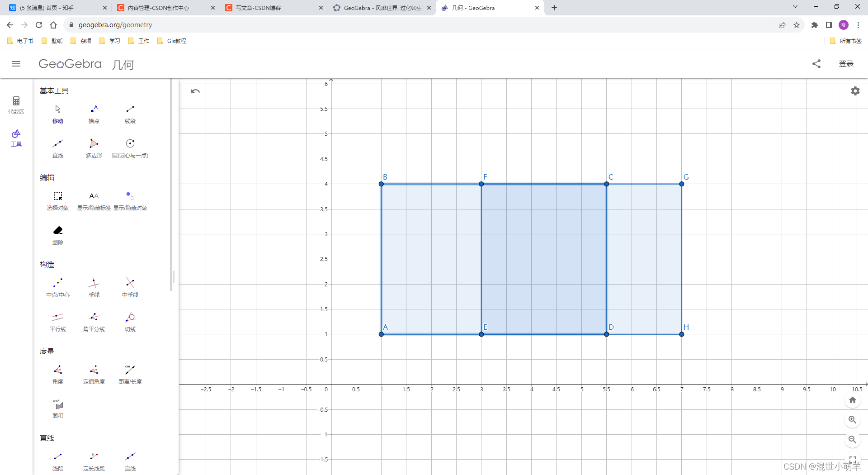Screen dimensions: 868x475
Task: Select the 定长线段 fixed-length segment tool
Action: point(94,461)
